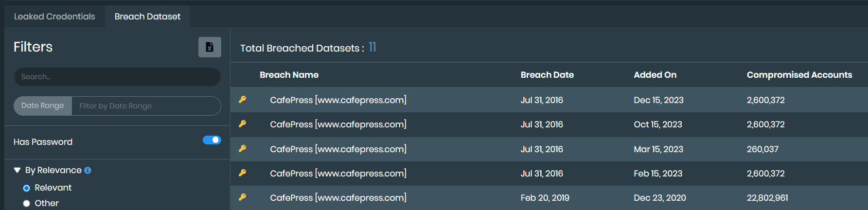Click key icon for Mar 15, 2023 breach

point(242,149)
